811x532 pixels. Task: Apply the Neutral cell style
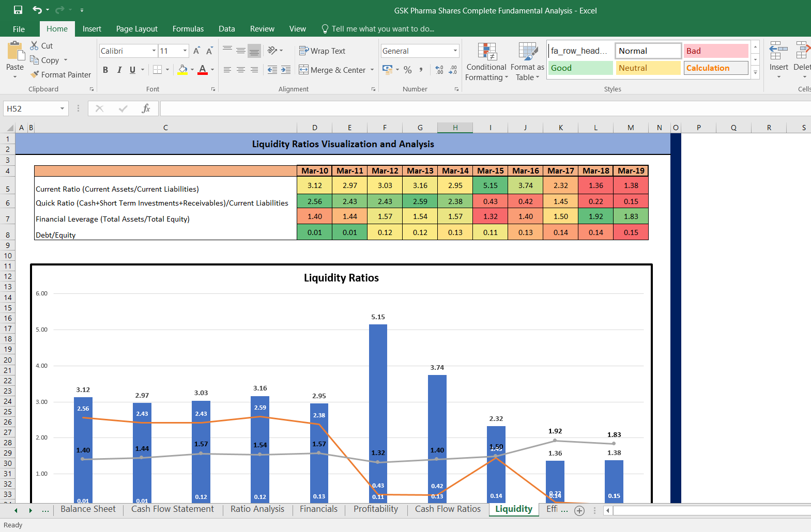point(648,68)
